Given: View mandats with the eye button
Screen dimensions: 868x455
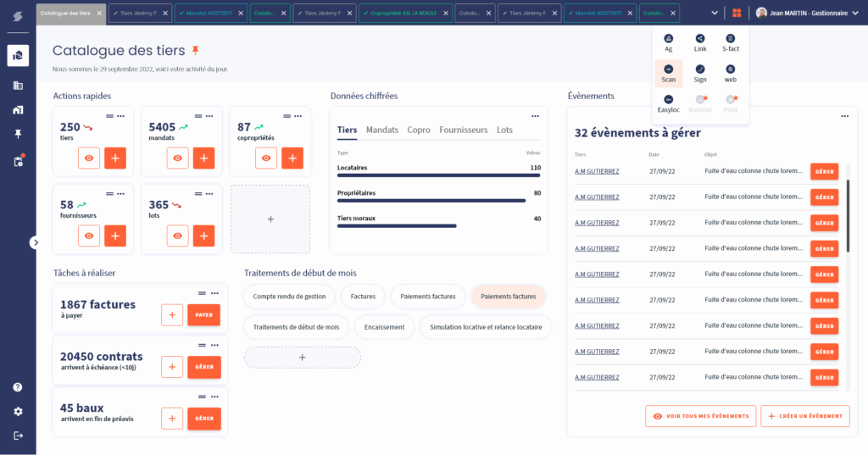Looking at the screenshot, I should coord(178,158).
